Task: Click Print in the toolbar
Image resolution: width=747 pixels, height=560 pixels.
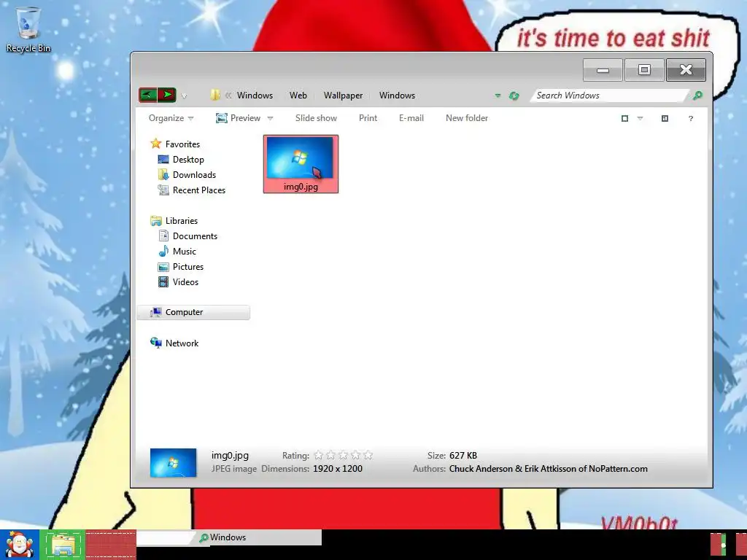Action: 368,118
